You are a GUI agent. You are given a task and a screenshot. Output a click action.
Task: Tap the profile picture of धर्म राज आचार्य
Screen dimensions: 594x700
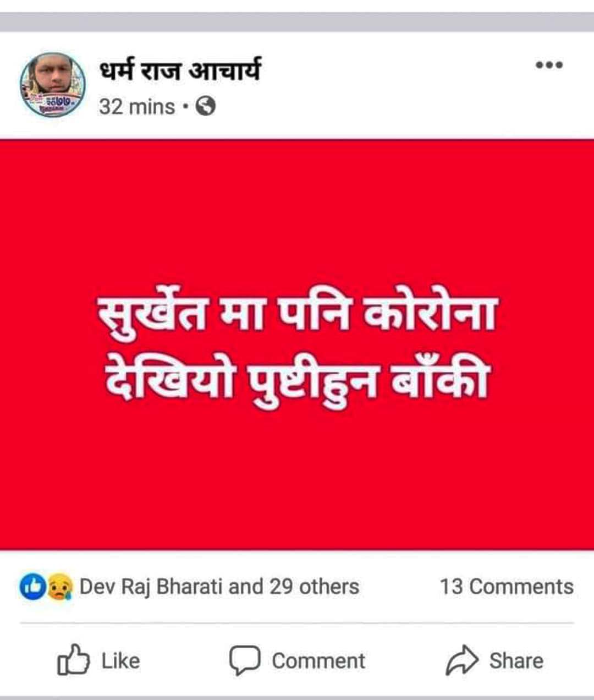click(53, 85)
